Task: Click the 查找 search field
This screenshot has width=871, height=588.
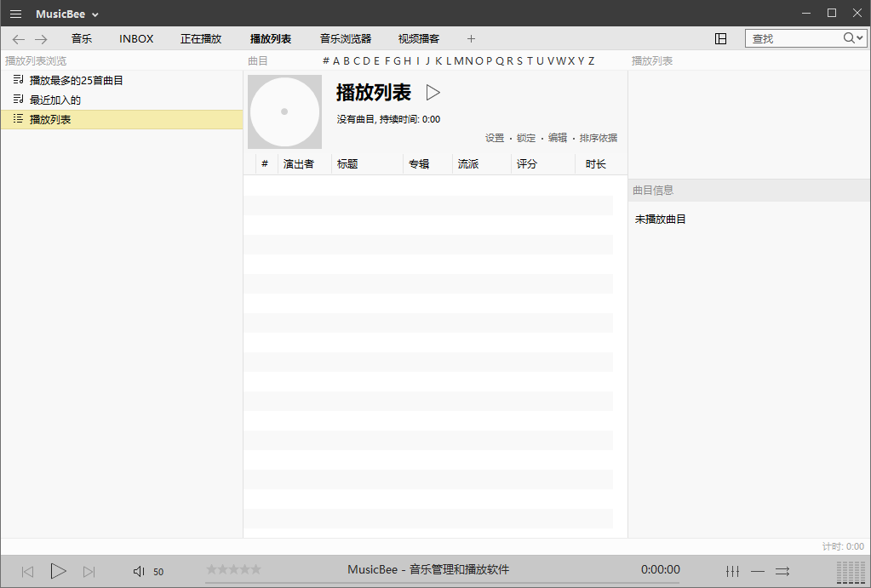Action: click(x=794, y=38)
